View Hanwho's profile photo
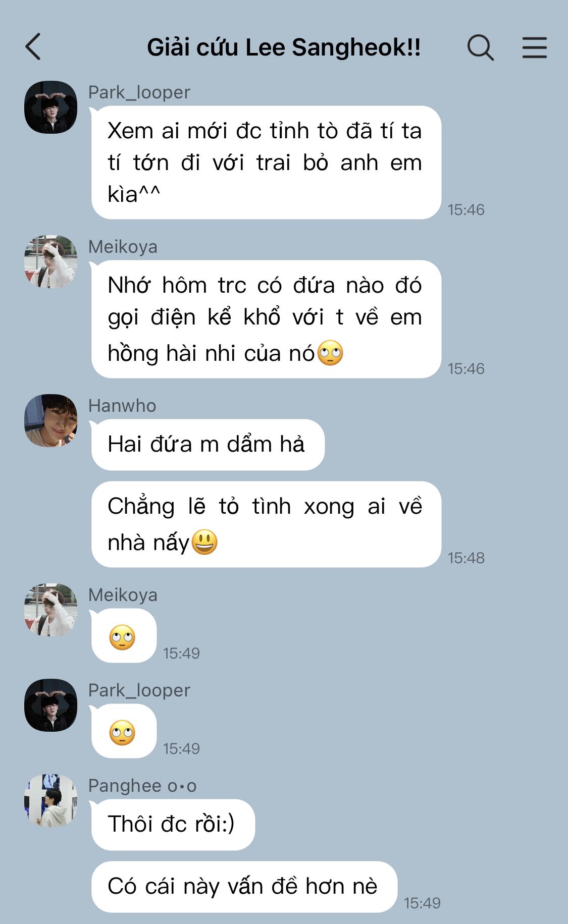The width and height of the screenshot is (568, 924). coord(50,420)
